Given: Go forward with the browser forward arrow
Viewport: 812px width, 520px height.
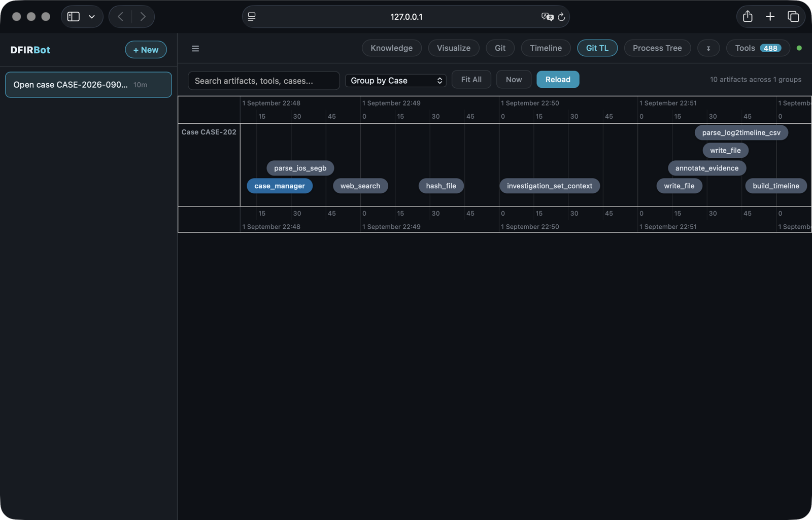Looking at the screenshot, I should coord(143,17).
